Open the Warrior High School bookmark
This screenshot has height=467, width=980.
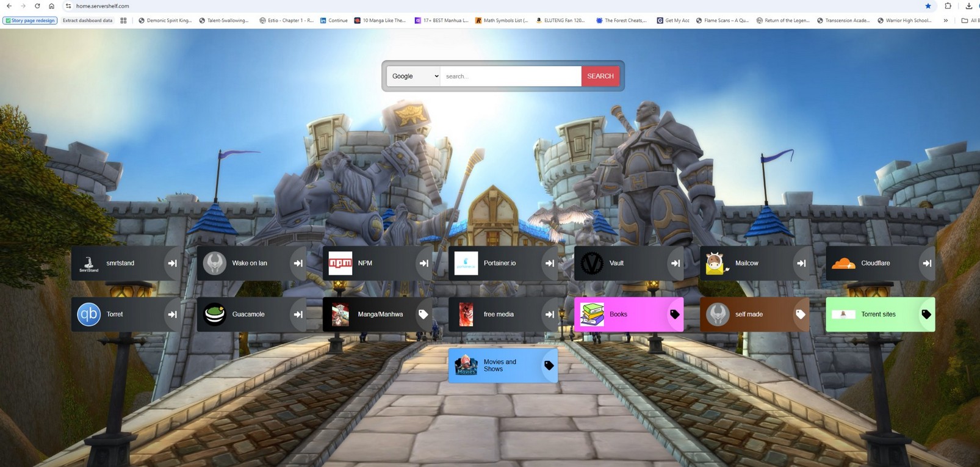click(x=904, y=20)
